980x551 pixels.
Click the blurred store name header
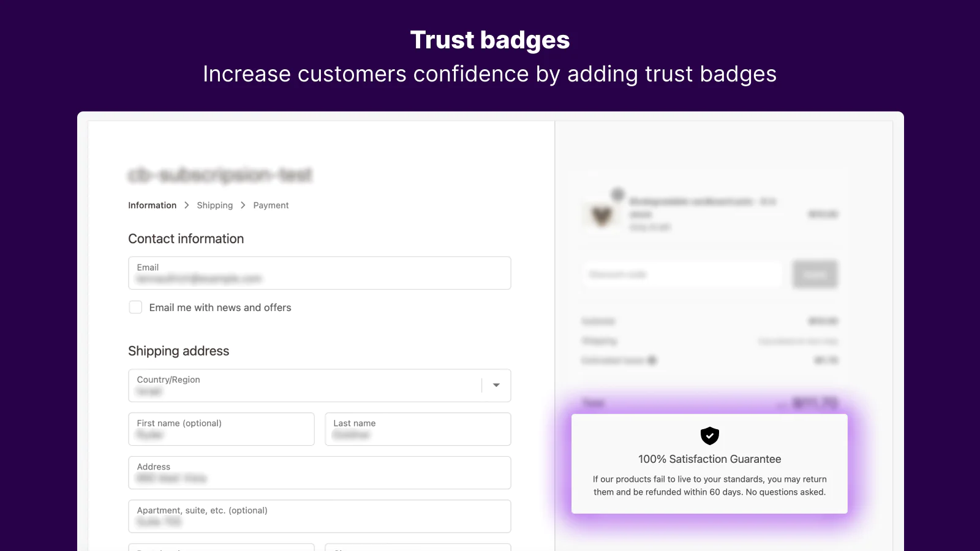pyautogui.click(x=221, y=175)
